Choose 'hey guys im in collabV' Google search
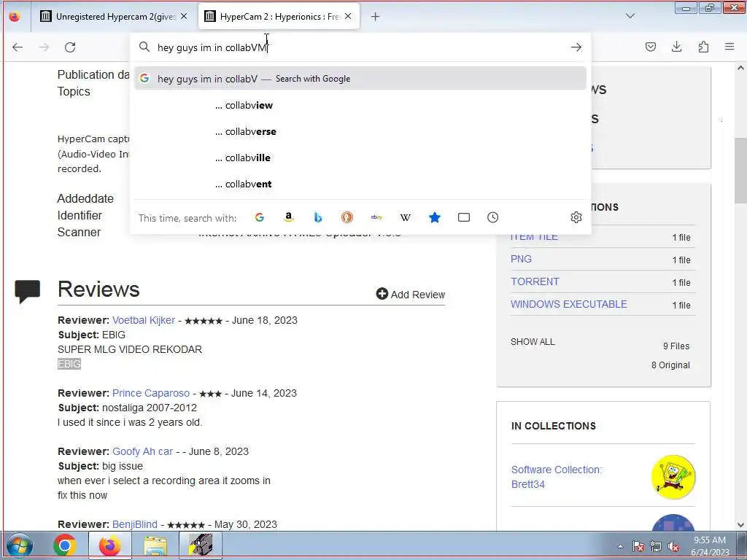747x560 pixels. click(360, 79)
